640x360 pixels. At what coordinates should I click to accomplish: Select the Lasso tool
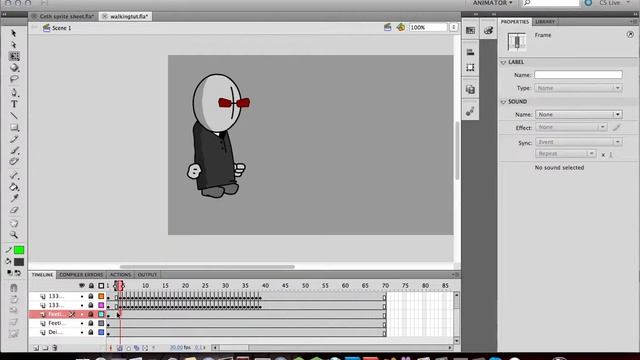click(x=14, y=79)
